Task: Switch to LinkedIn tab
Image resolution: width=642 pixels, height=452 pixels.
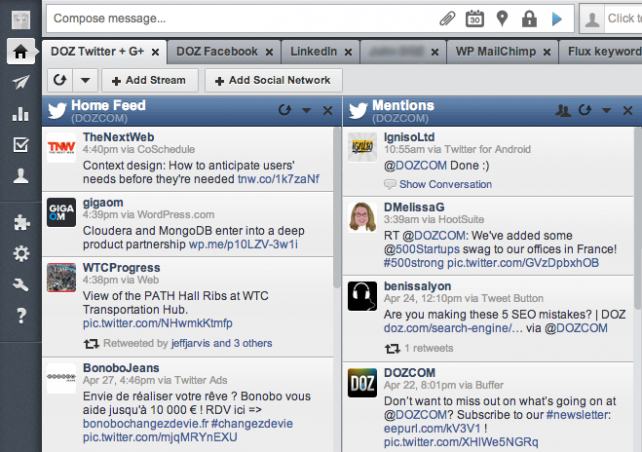Action: click(314, 51)
